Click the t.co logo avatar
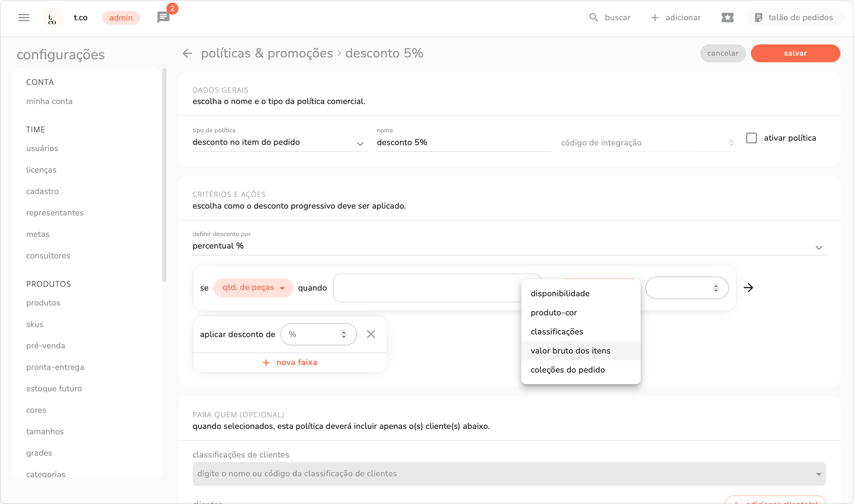 tap(53, 18)
